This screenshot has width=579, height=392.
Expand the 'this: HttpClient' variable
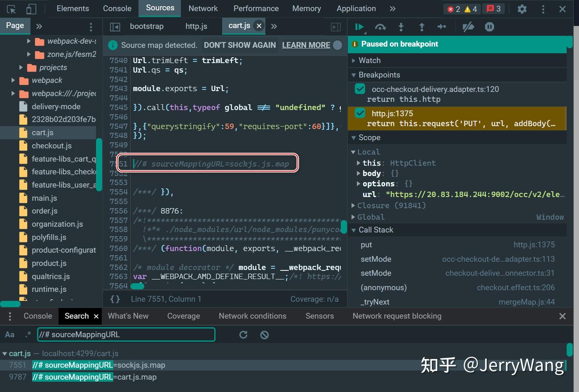[x=359, y=163]
